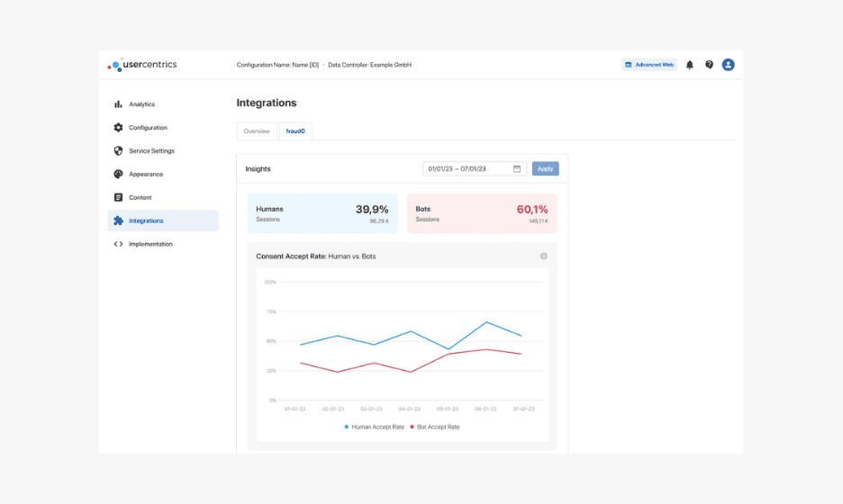Open the help question mark icon
The image size is (843, 504).
click(x=709, y=65)
